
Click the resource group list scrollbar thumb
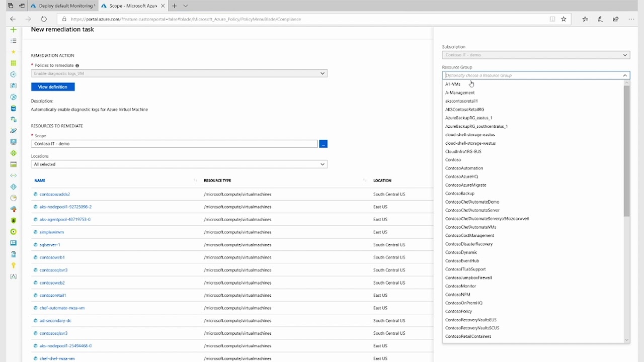pyautogui.click(x=626, y=151)
